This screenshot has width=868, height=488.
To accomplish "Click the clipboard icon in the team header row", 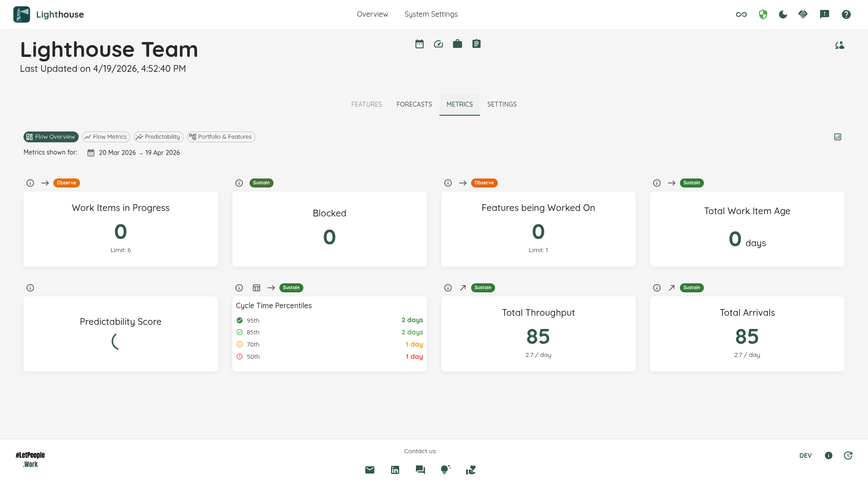I will point(476,43).
